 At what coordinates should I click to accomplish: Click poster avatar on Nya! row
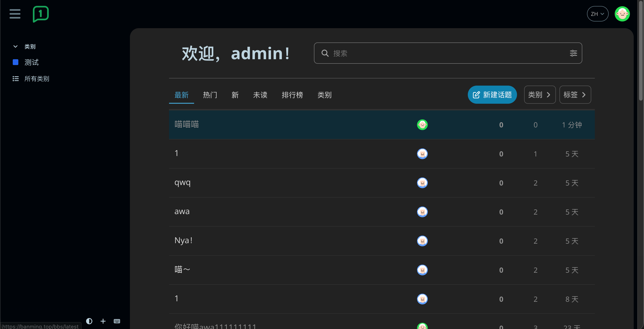(422, 241)
